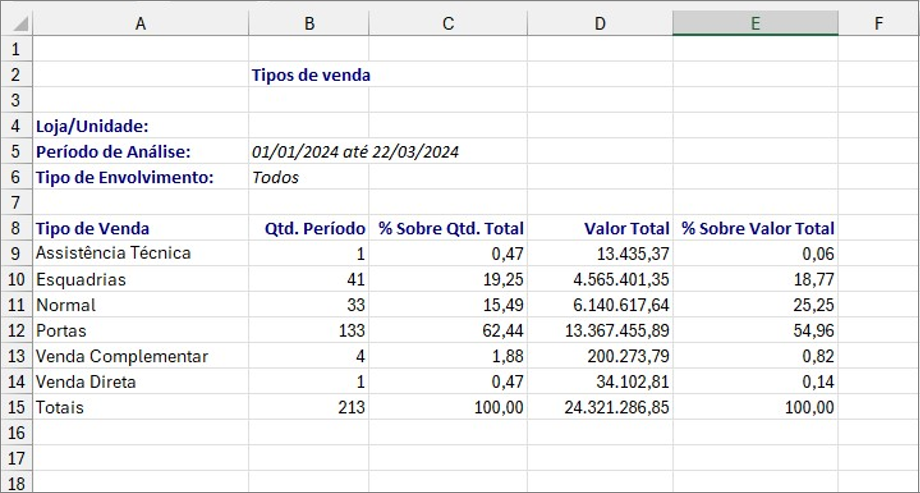920x493 pixels.
Task: Click column C header
Action: 447,23
